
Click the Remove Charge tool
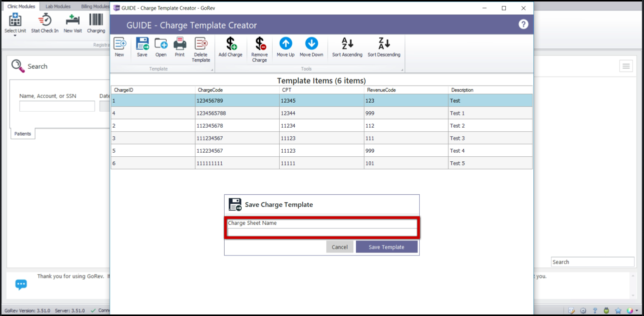(x=259, y=49)
